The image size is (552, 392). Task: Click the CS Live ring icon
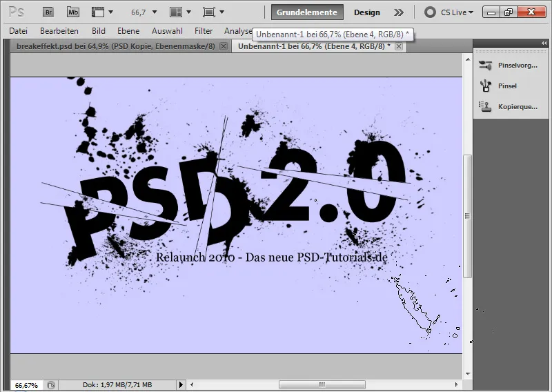click(x=430, y=12)
